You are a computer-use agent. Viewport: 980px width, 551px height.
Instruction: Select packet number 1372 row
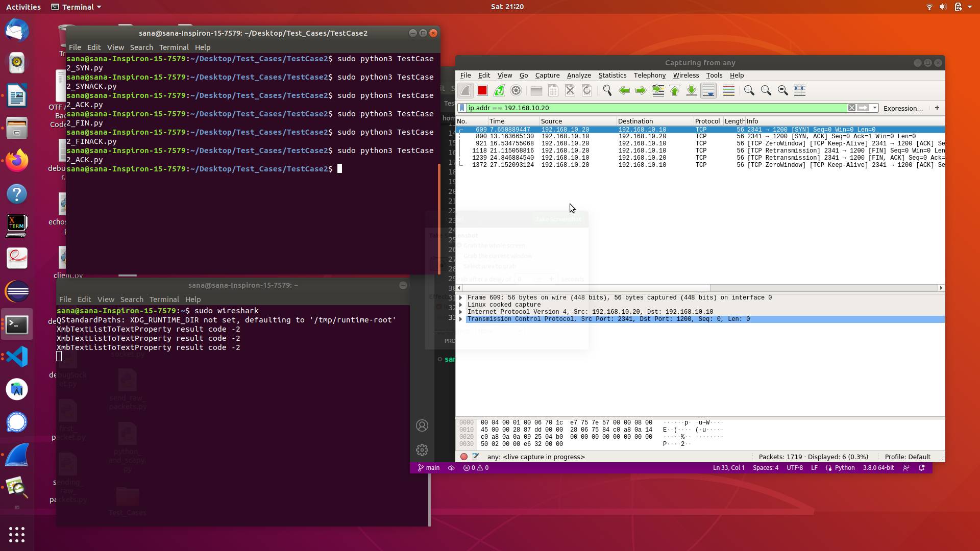tap(700, 165)
